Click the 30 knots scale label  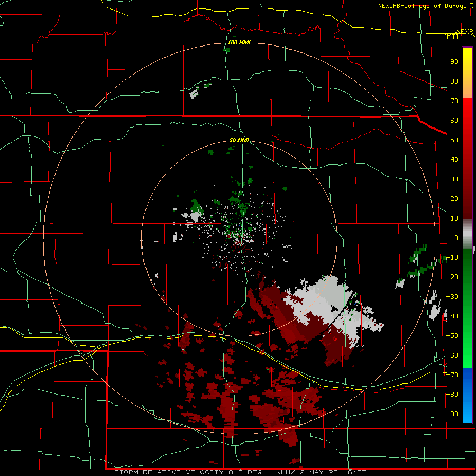(x=454, y=179)
